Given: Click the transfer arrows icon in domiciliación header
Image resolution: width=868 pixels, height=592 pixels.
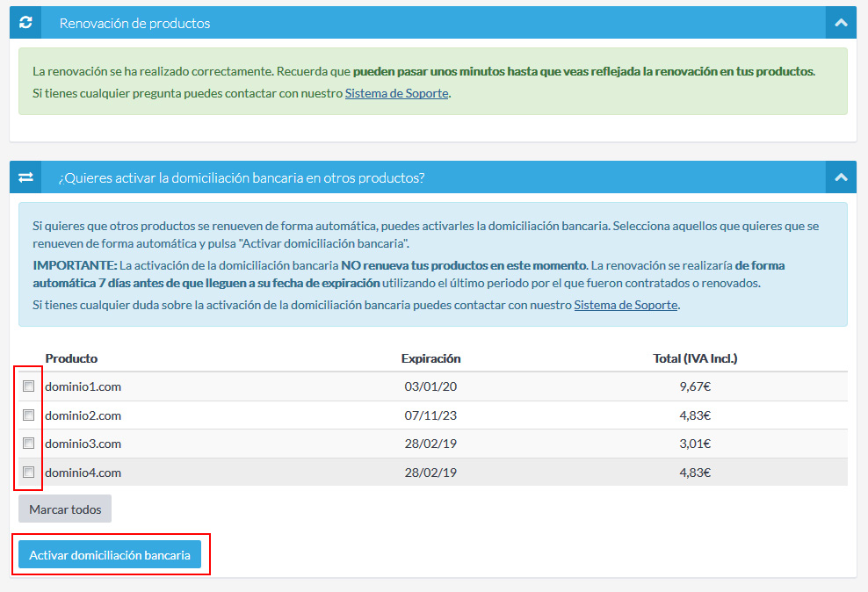Looking at the screenshot, I should pyautogui.click(x=25, y=177).
